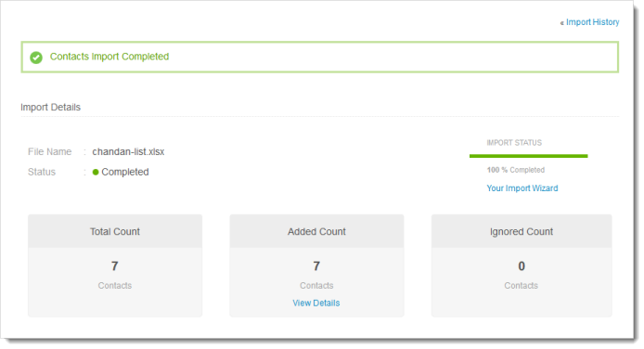Click Contacts label under Ignored Count
This screenshot has height=349, width=644.
tap(521, 286)
